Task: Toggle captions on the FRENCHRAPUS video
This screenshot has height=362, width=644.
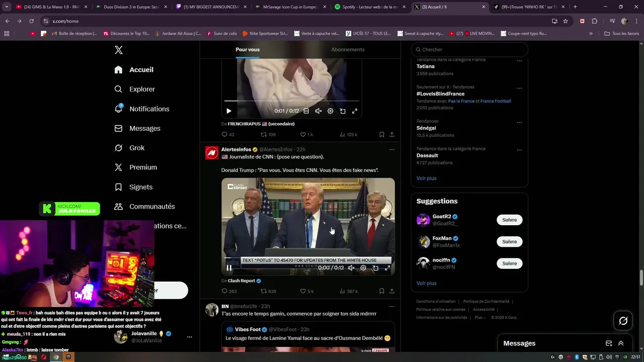Action: coord(306,111)
